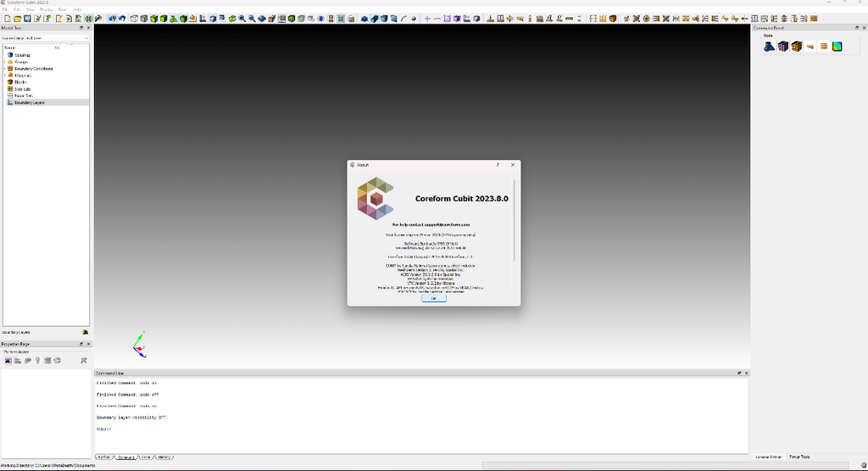Screen dimensions: 868x471
Task: Click the curve selection toolbar icon
Action: tap(403, 19)
